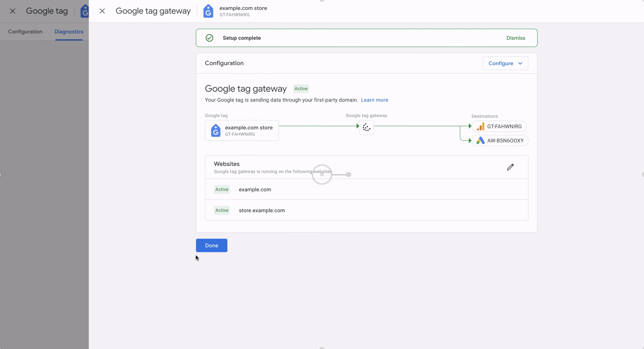Click the Google tag icon in the header
The width and height of the screenshot is (644, 349).
tap(208, 11)
